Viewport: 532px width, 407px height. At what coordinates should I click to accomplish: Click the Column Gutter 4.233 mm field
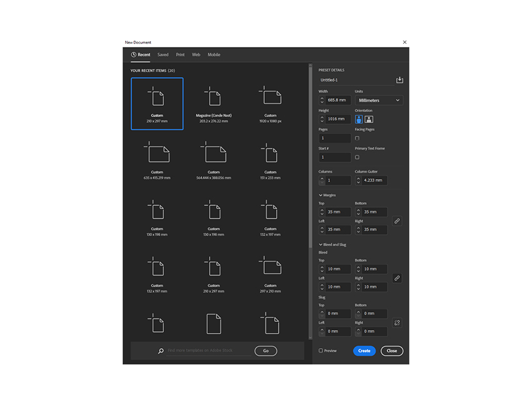(374, 180)
